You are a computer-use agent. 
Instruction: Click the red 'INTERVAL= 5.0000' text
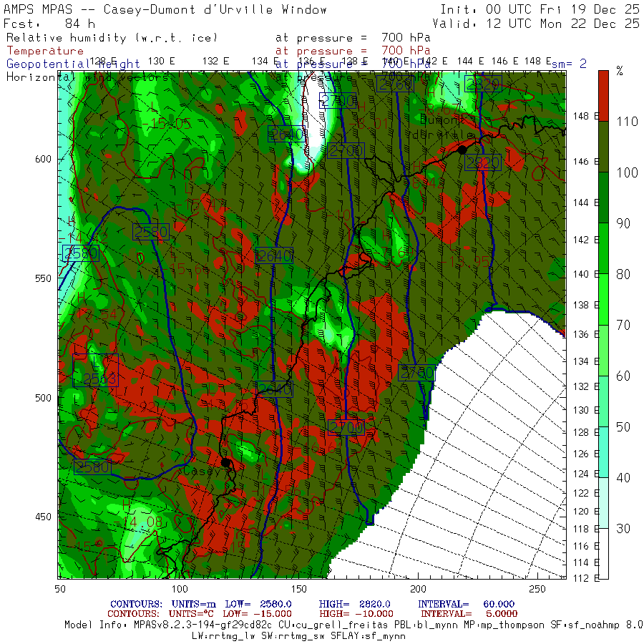(x=469, y=614)
